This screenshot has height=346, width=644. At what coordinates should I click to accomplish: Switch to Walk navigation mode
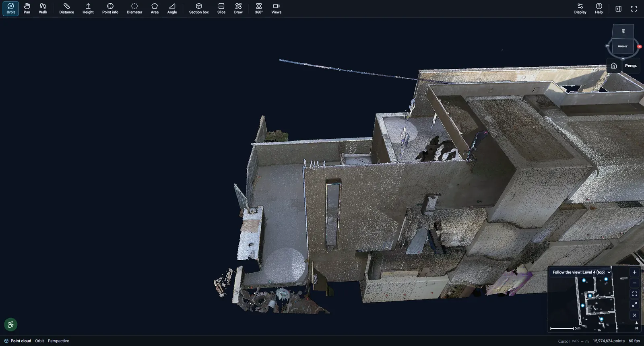43,8
